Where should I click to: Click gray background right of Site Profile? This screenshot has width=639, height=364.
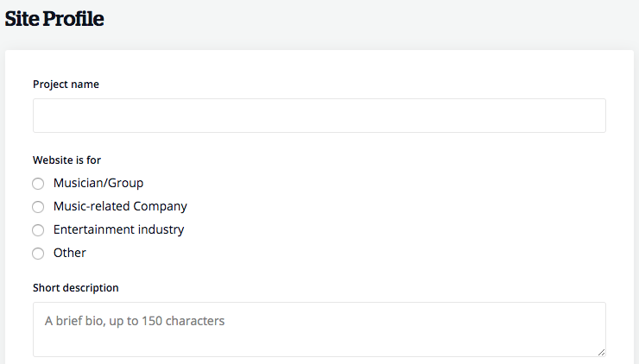coord(389,21)
